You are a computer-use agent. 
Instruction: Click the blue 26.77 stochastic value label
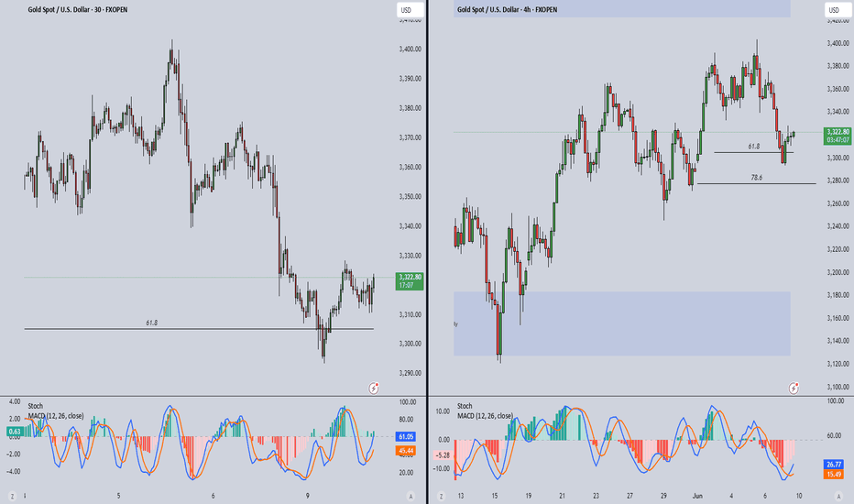point(834,465)
